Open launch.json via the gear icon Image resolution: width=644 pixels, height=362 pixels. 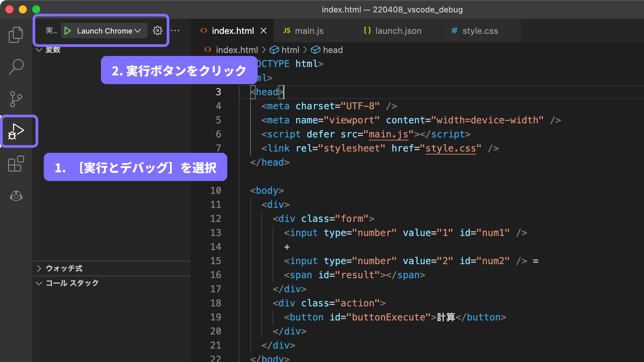[x=157, y=31]
